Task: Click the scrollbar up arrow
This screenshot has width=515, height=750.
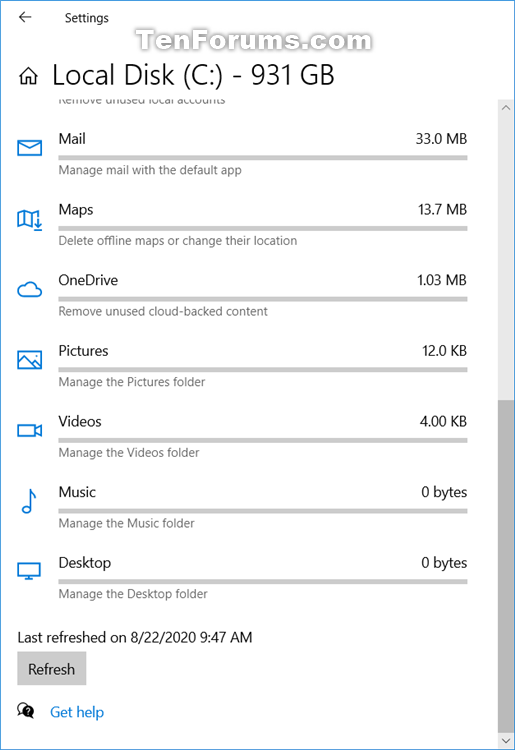Action: point(506,108)
